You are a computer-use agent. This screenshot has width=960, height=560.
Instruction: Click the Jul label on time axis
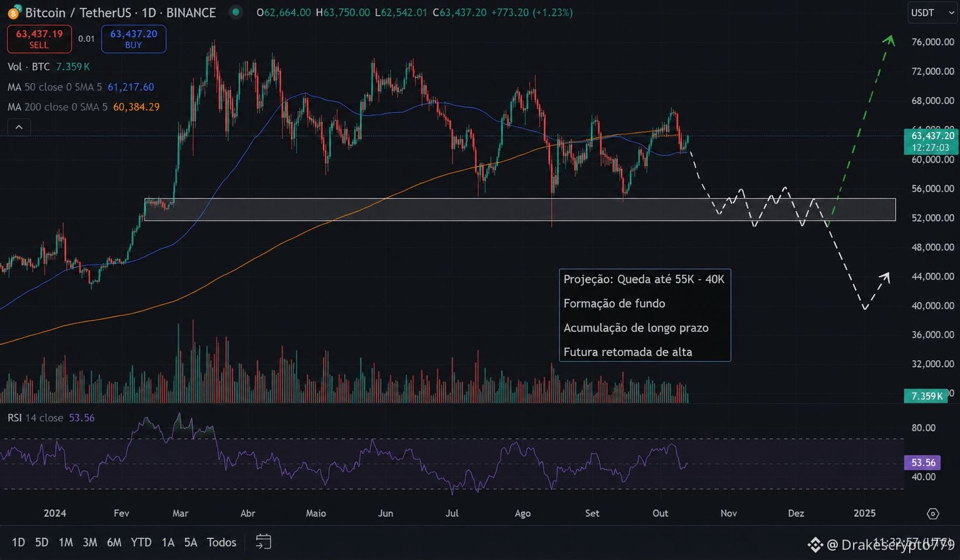[x=451, y=513]
